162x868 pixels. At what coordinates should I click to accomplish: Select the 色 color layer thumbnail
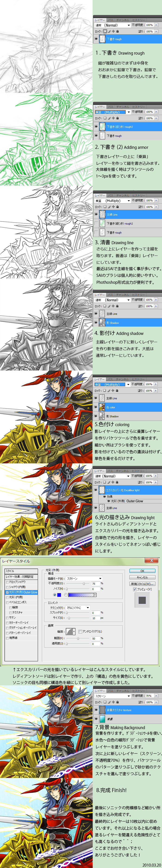pyautogui.click(x=102, y=407)
